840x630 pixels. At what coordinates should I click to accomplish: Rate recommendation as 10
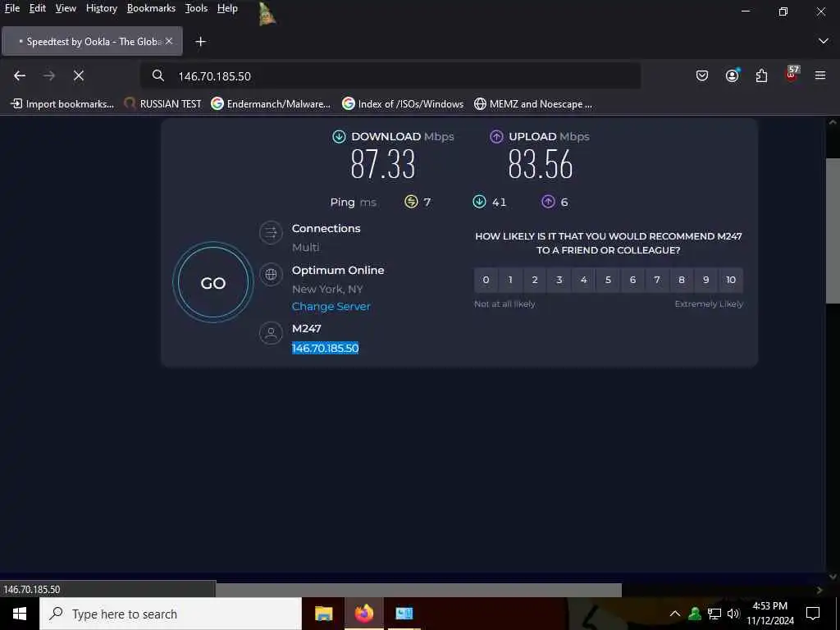(731, 280)
